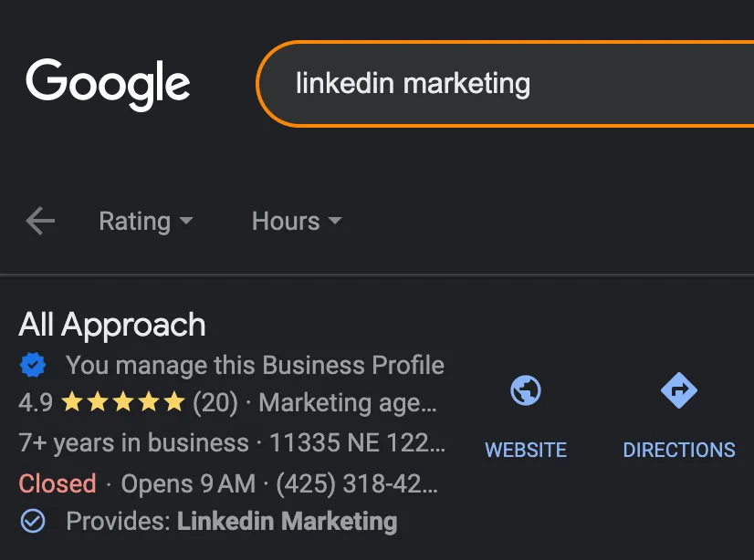
Task: Click the Provides checkmark circle icon
Action: (33, 521)
